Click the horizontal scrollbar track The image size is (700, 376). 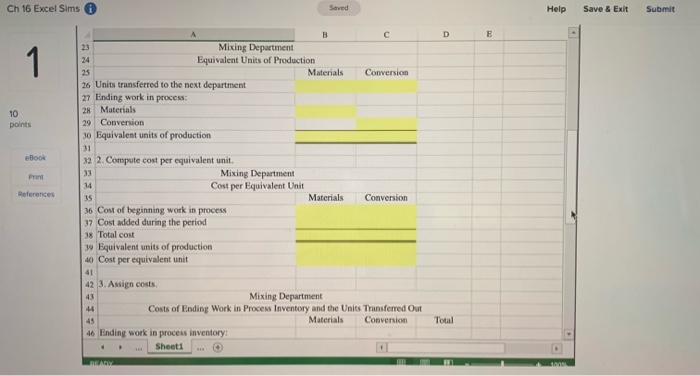[x=469, y=347]
